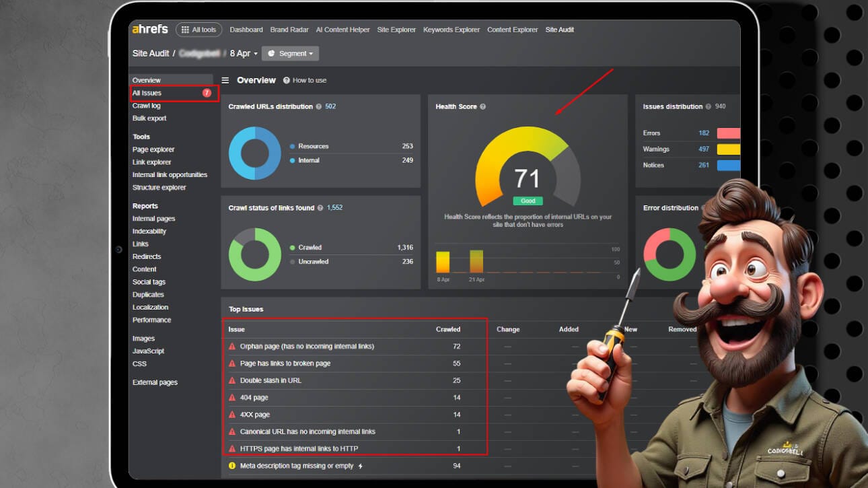Open the 404 page issue row

click(255, 398)
